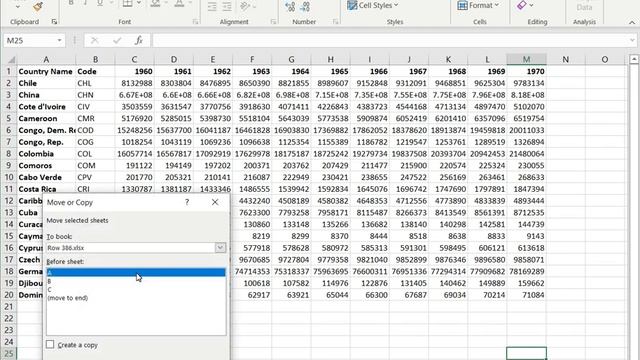Open the To book dropdown

click(x=220, y=248)
